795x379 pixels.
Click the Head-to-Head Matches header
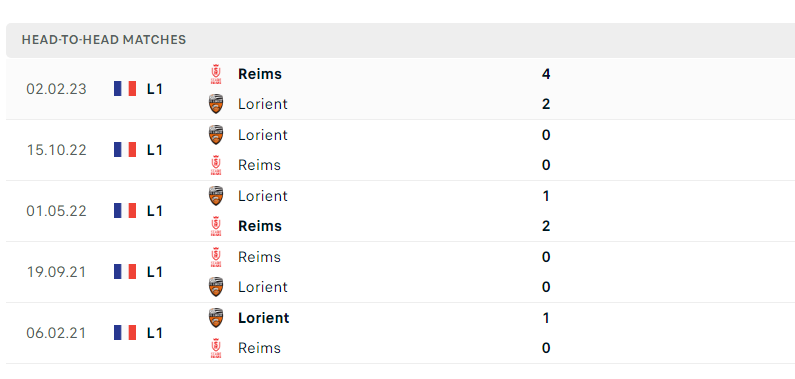pos(104,40)
